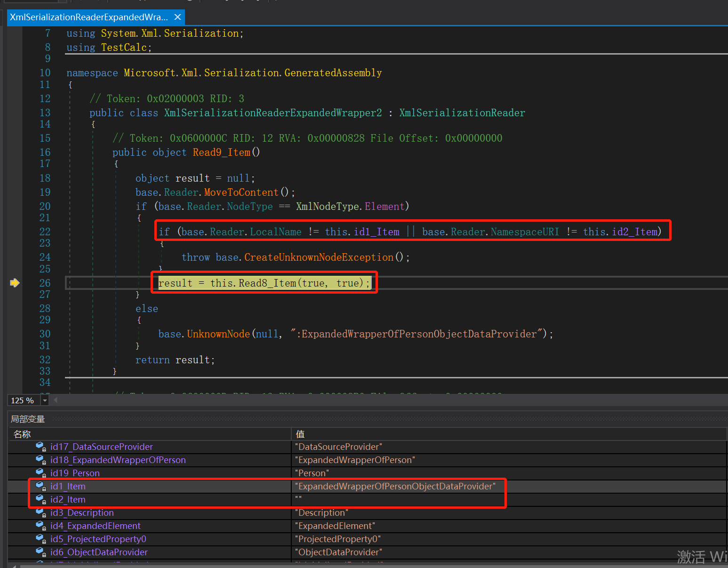Click the id17_DataSourceProvider field icon
The height and width of the screenshot is (568, 728).
coord(40,447)
